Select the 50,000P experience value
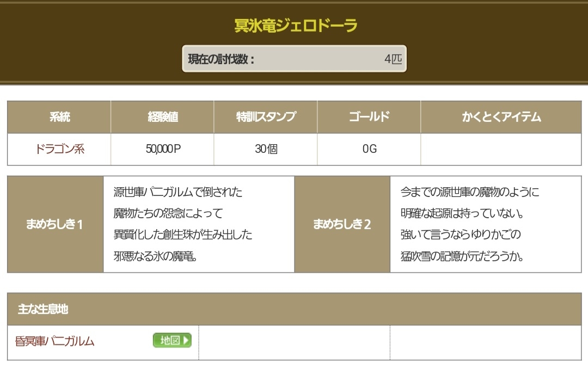Image resolution: width=588 pixels, height=370 pixels. tap(163, 149)
